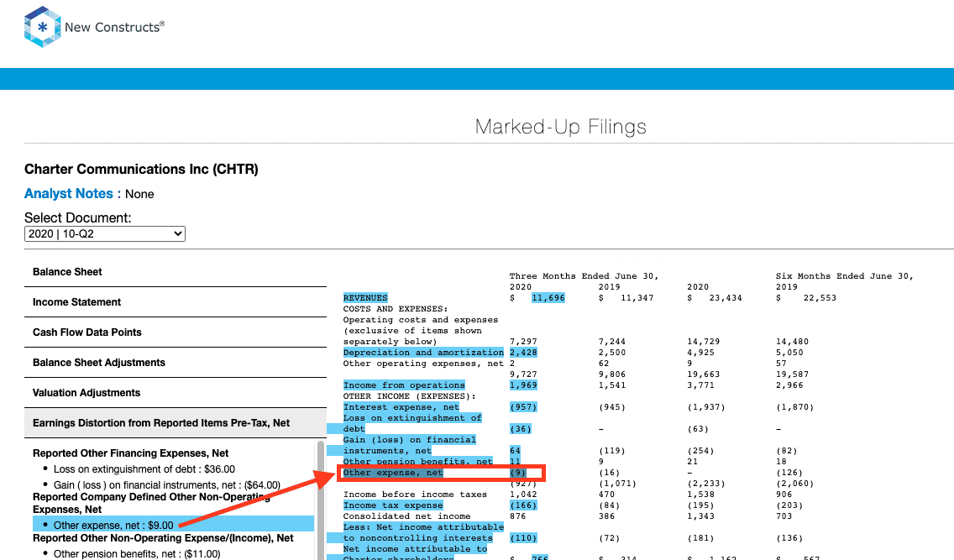Click the left panel vertical scrollbar
The width and height of the screenshot is (954, 560).
321,500
